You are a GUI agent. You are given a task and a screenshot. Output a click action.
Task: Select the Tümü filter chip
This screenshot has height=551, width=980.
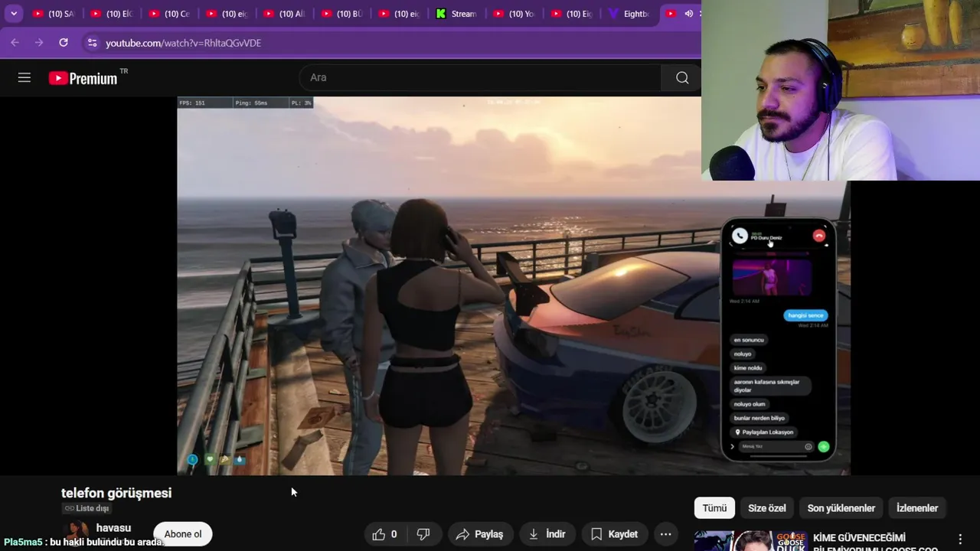click(x=714, y=508)
